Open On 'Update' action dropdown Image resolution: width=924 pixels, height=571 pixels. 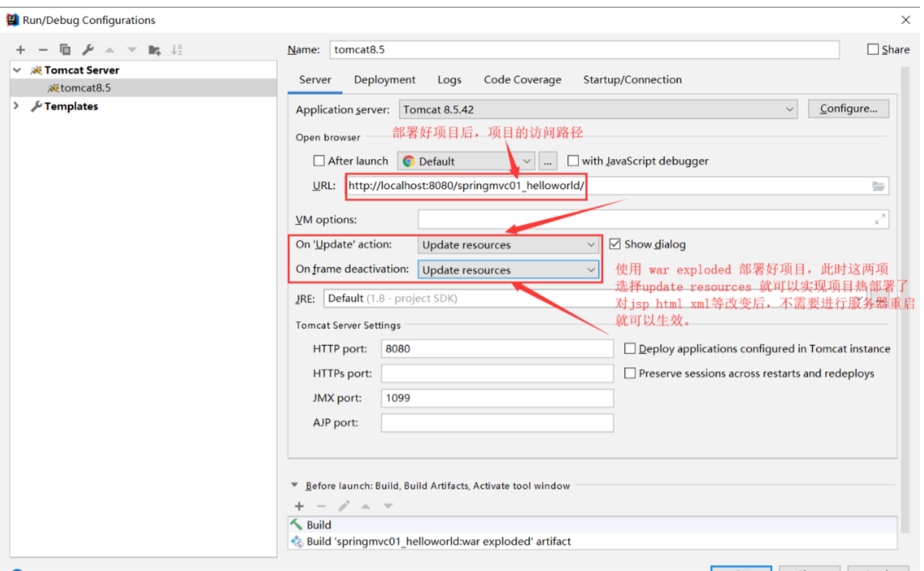(x=508, y=245)
